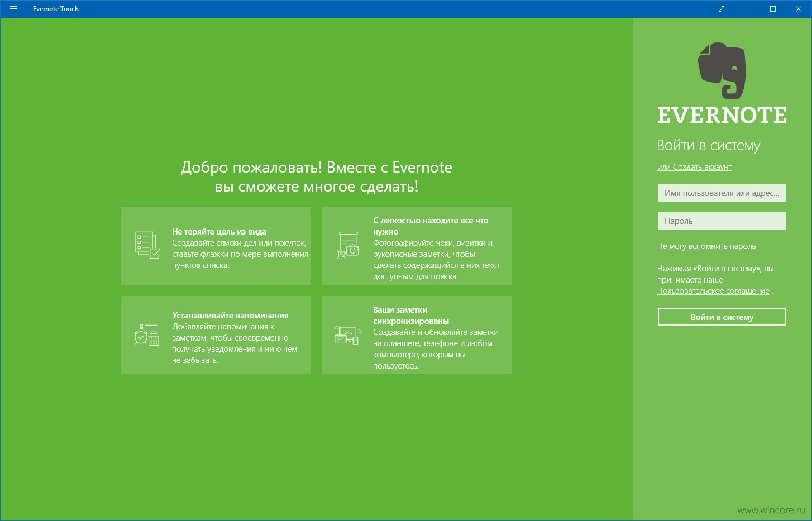Click the checklist icon in first card

tap(147, 245)
